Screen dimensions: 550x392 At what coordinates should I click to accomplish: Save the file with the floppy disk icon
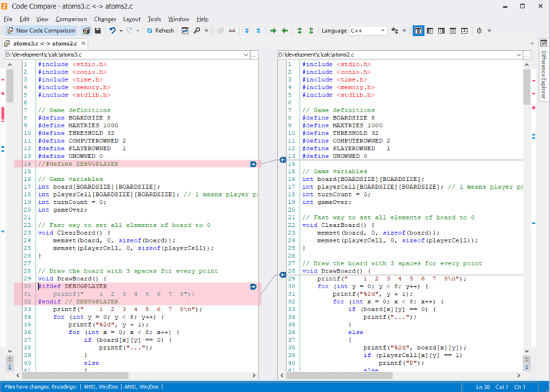(x=98, y=31)
